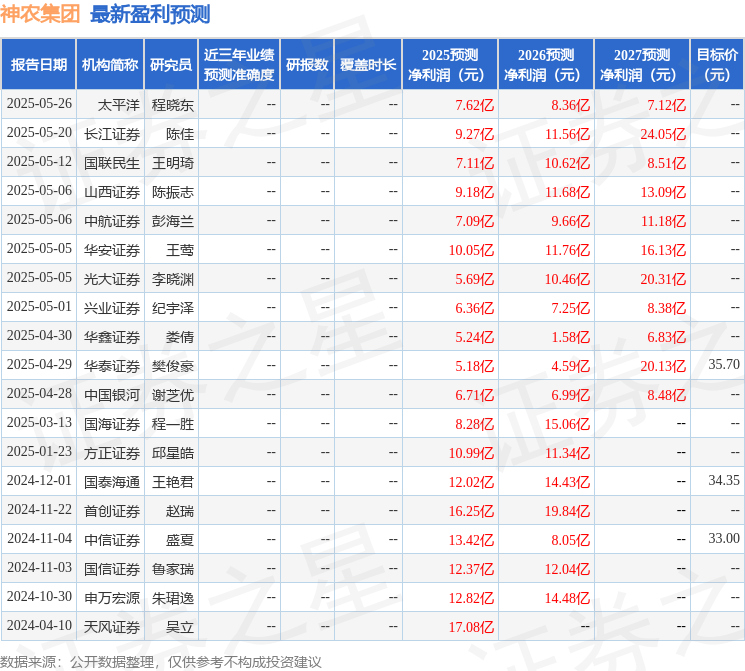Select the 机构简称 column header
This screenshot has height=671, width=745.
pos(110,65)
